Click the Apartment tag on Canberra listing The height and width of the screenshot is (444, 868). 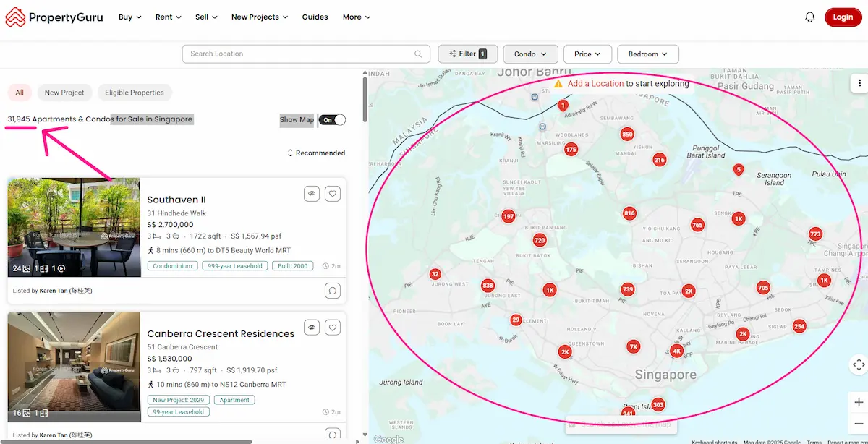coord(234,400)
